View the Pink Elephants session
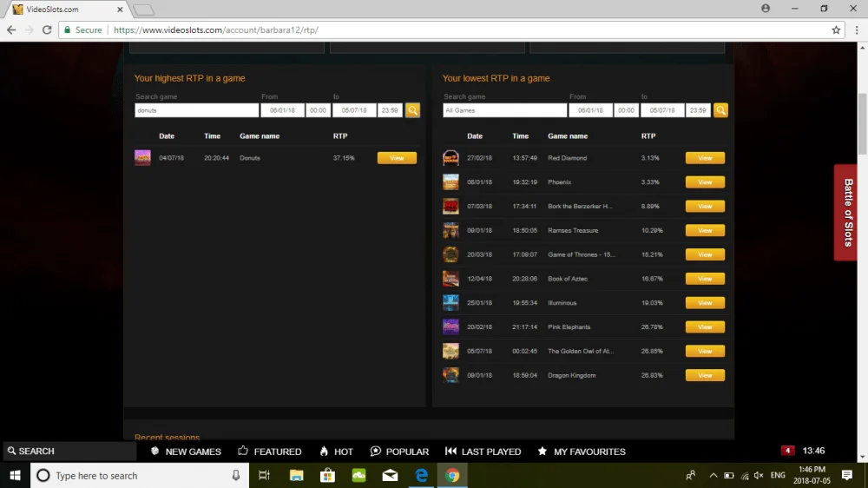 [705, 326]
